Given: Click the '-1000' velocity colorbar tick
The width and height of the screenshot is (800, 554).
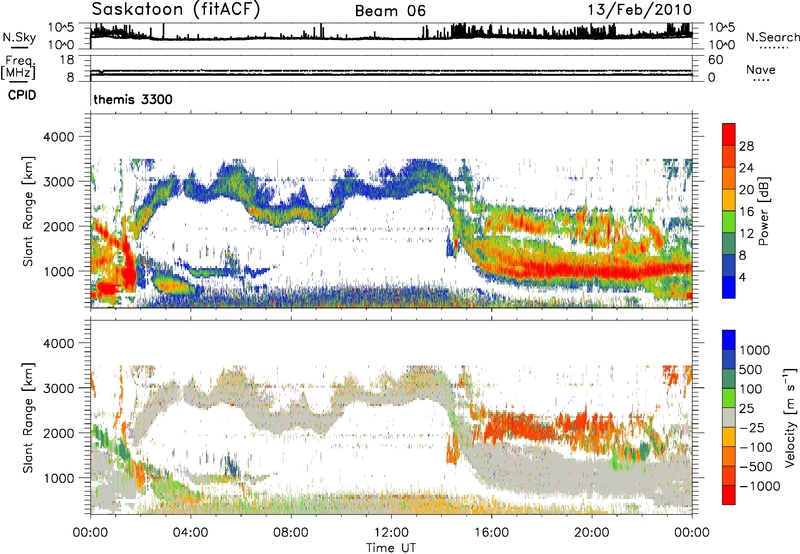Looking at the screenshot, I should pos(759,486).
